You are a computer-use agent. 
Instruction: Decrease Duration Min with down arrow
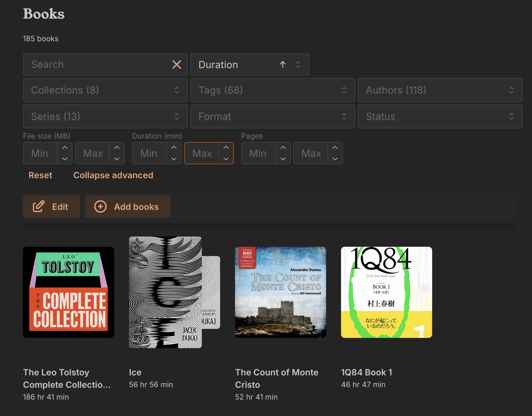[x=174, y=158]
